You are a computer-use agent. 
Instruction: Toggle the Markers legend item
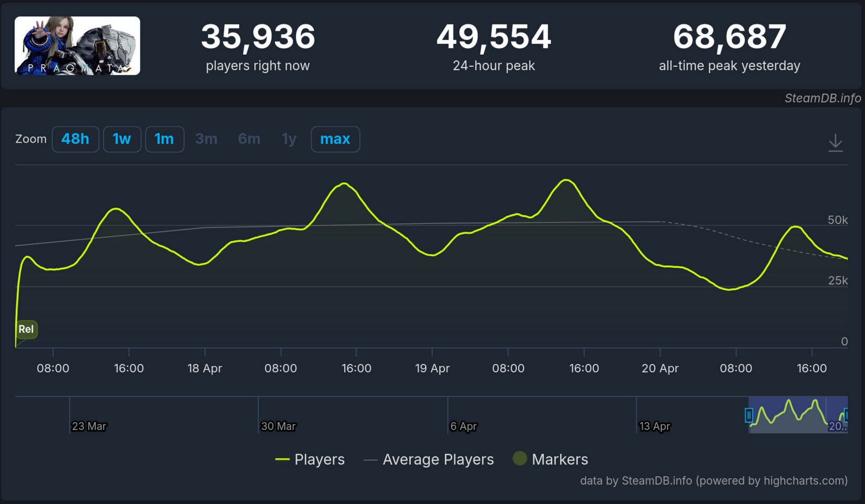click(x=551, y=459)
